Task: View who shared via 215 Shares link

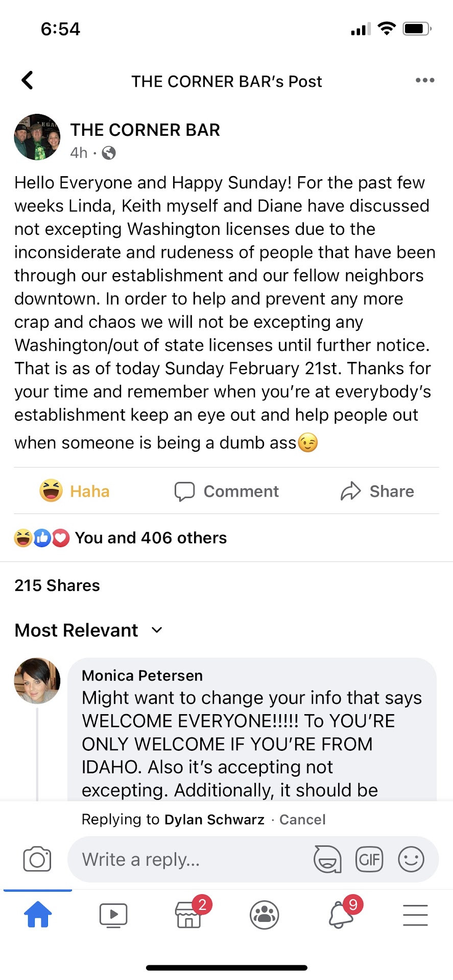Action: pyautogui.click(x=57, y=585)
